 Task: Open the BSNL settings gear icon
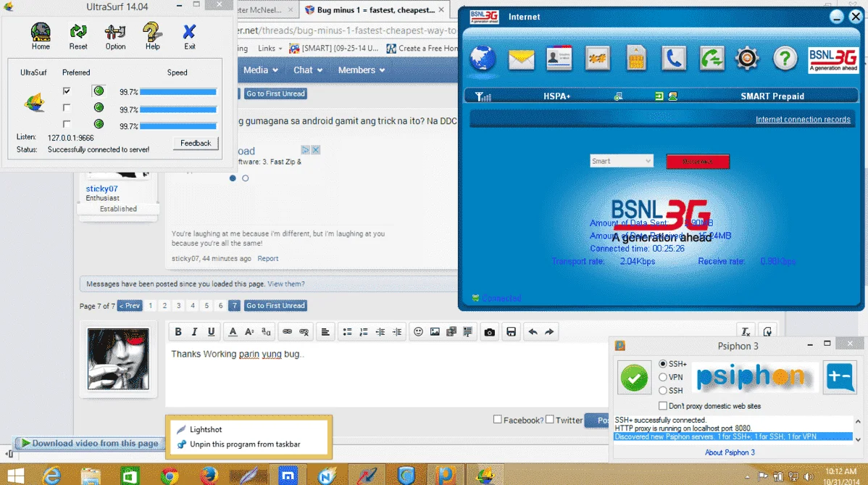pyautogui.click(x=747, y=58)
